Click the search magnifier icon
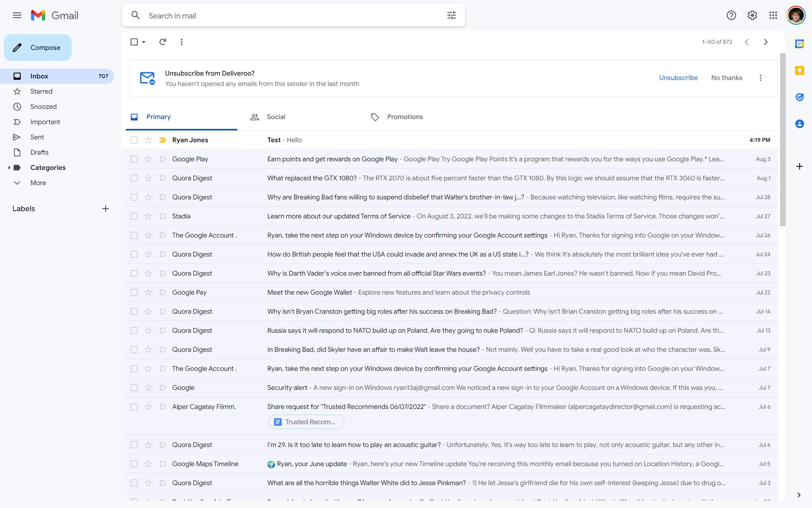This screenshot has width=812, height=508. coord(135,16)
